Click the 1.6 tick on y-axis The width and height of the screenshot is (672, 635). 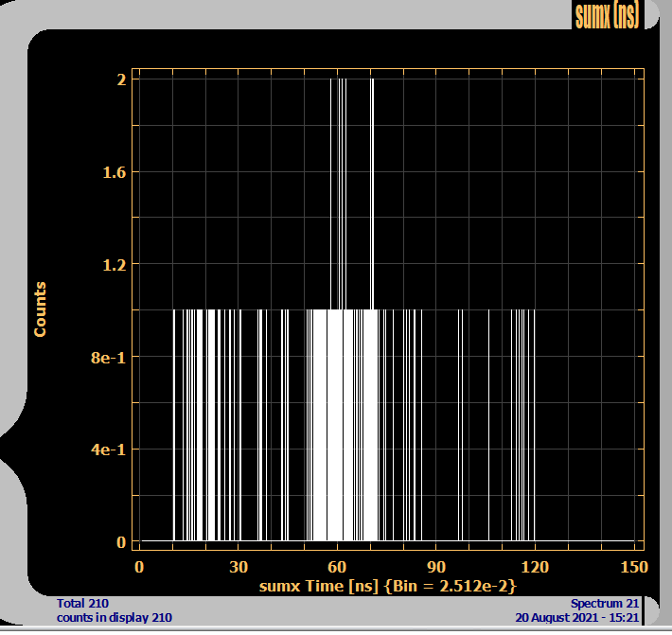pyautogui.click(x=114, y=172)
